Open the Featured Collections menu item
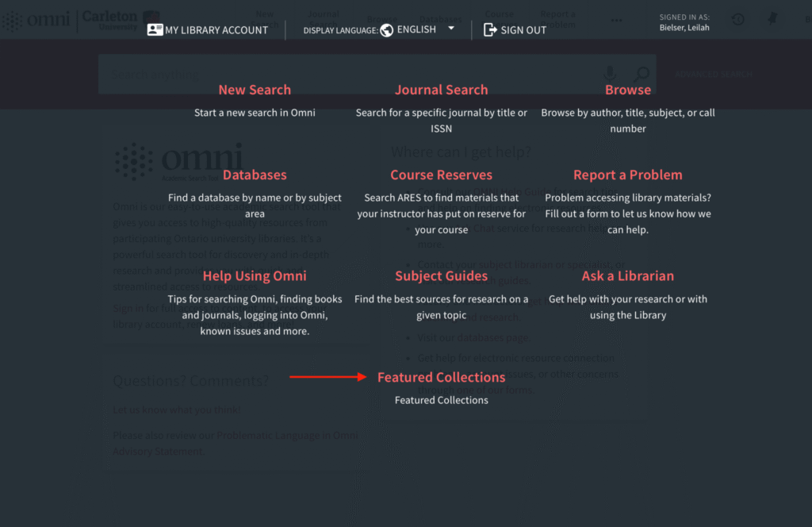Screen dimensions: 812x527 441,377
